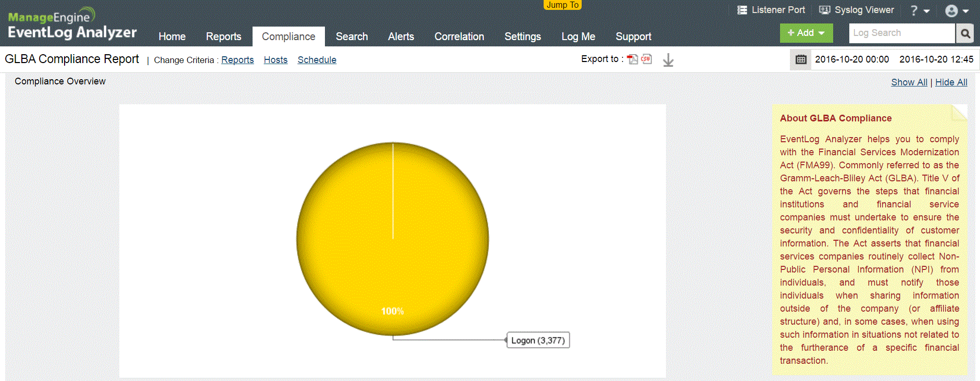Click the Listener Port icon
Image resolution: width=980 pixels, height=381 pixels.
click(742, 10)
